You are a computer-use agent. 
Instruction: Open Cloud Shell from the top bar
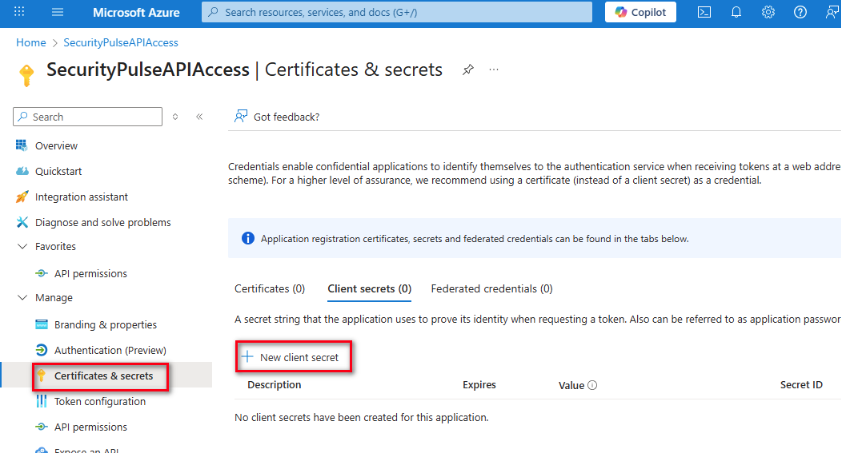(704, 12)
